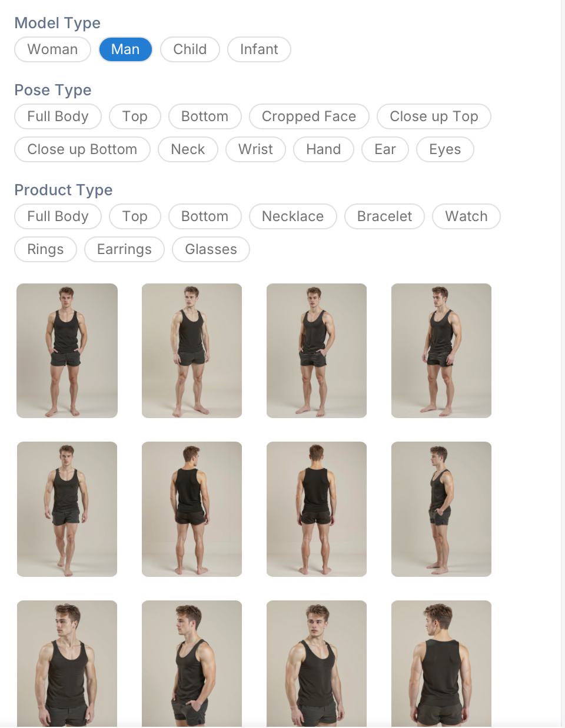Choose the Child model type
This screenshot has width=565, height=728.
190,49
